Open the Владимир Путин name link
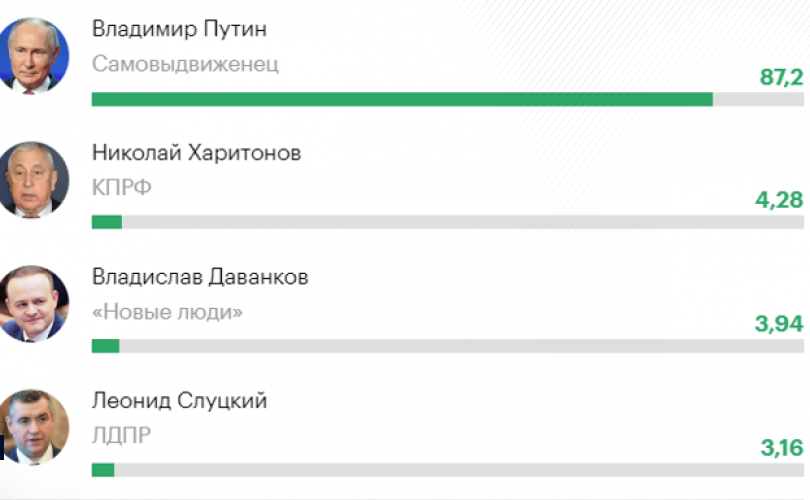 coord(179,29)
